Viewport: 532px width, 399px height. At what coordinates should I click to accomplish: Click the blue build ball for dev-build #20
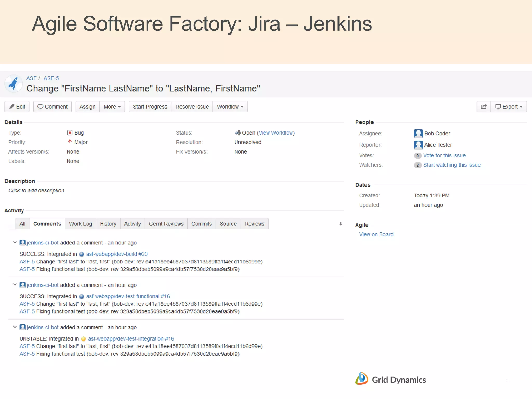[82, 254]
